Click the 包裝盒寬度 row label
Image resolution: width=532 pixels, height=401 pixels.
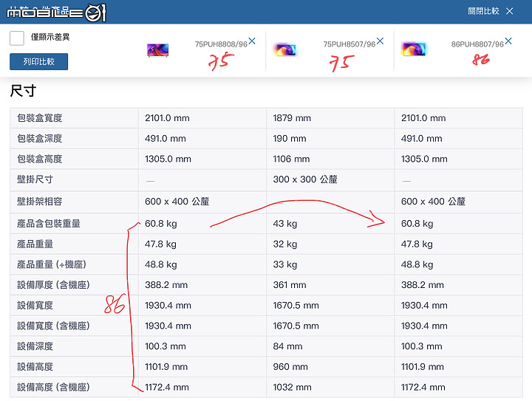[x=40, y=118]
